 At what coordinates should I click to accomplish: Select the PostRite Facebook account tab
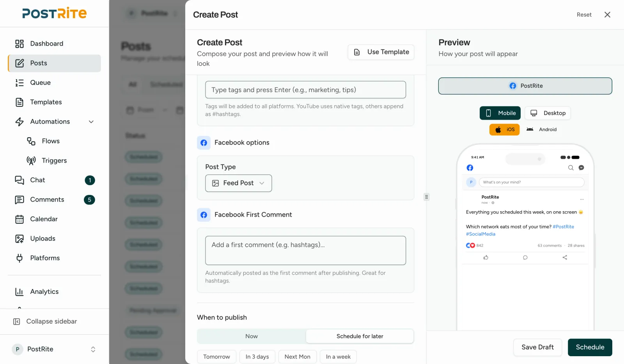[525, 86]
